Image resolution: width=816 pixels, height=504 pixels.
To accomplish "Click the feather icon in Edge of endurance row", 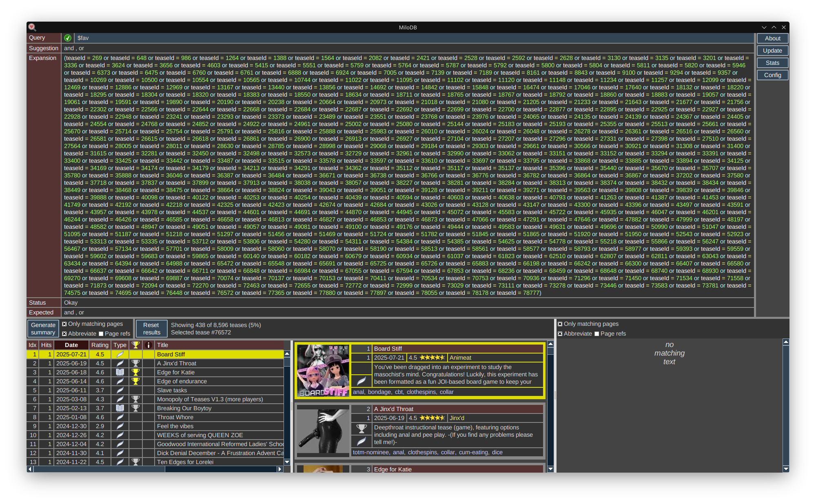I will coord(120,381).
